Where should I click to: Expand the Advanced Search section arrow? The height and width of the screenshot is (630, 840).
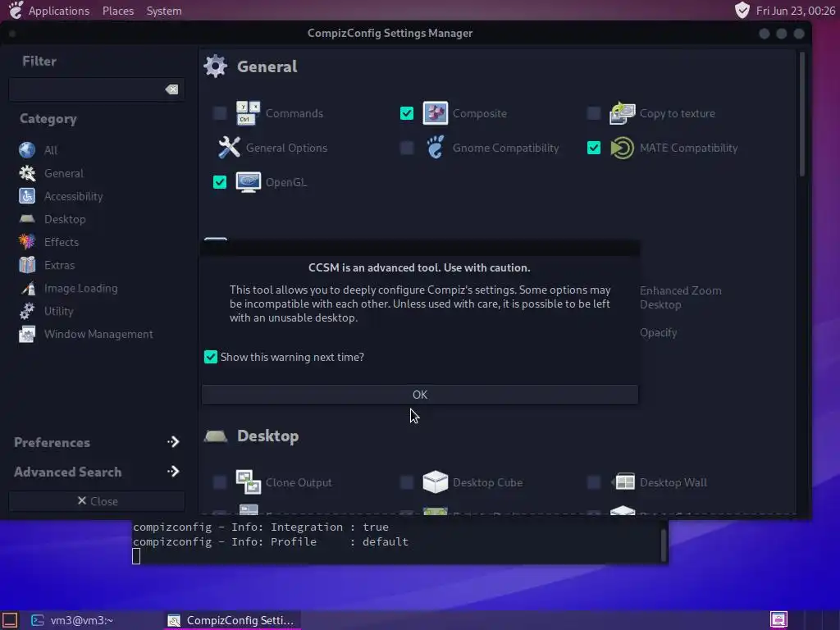[173, 472]
